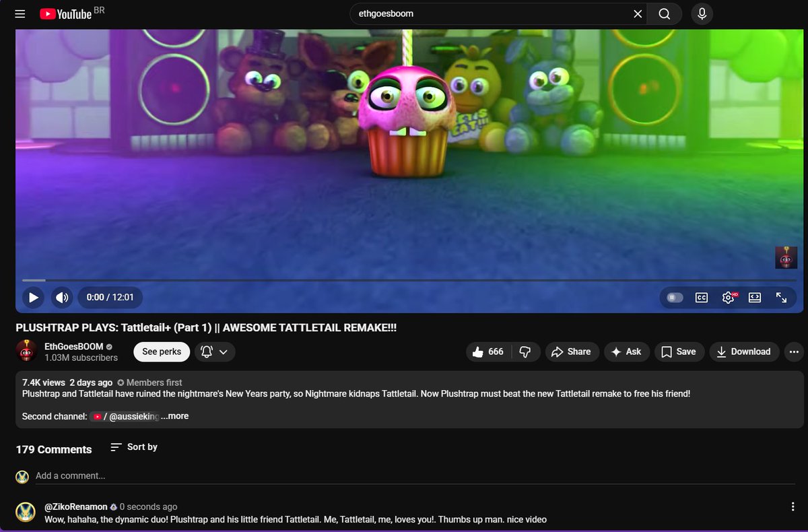Click the magnifier search button
Image resolution: width=808 pixels, height=532 pixels.
[x=665, y=13]
